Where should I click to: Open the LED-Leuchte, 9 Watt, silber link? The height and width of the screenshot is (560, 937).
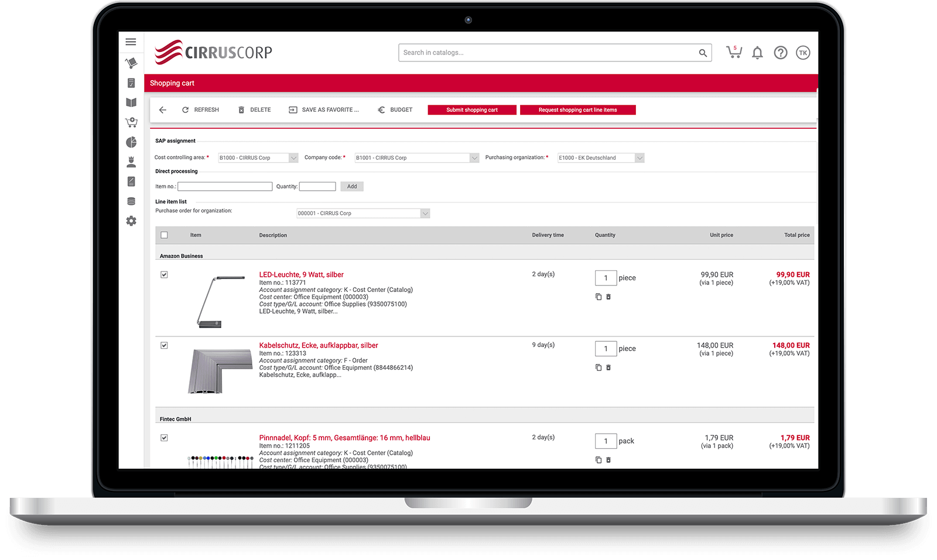301,274
